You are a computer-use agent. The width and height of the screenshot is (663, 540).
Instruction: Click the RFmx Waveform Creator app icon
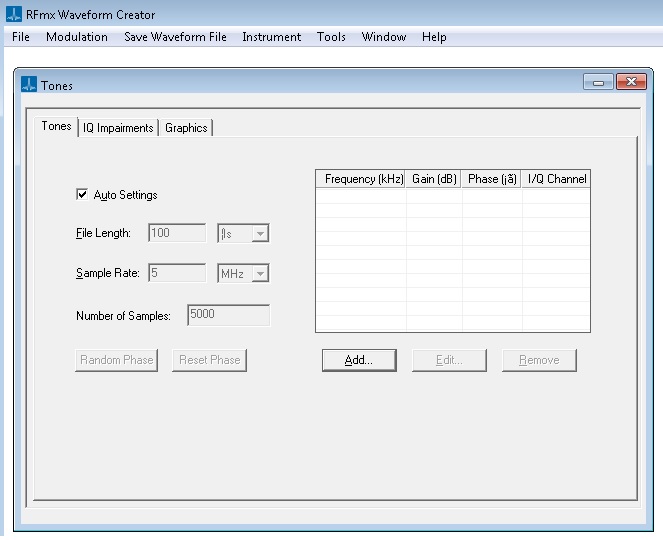[14, 14]
